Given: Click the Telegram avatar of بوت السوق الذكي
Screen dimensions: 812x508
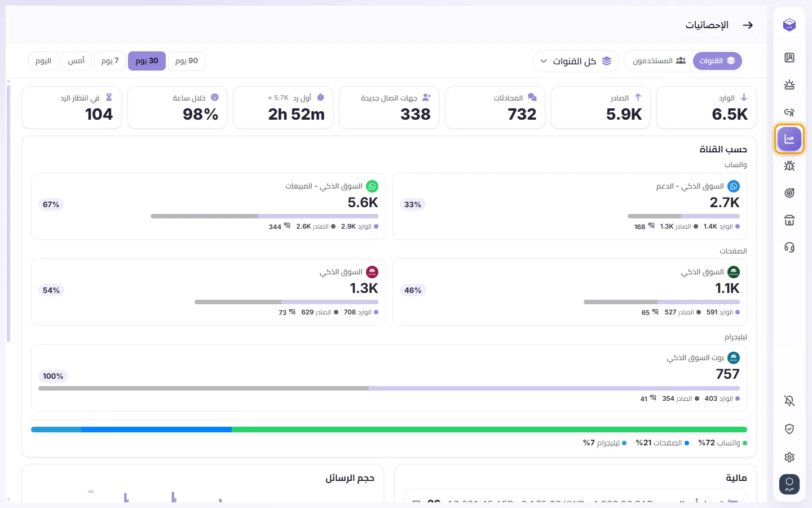Looking at the screenshot, I should [x=734, y=358].
